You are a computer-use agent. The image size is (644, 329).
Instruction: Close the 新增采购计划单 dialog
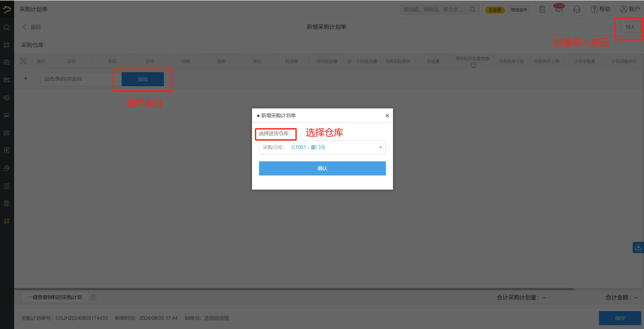(387, 115)
